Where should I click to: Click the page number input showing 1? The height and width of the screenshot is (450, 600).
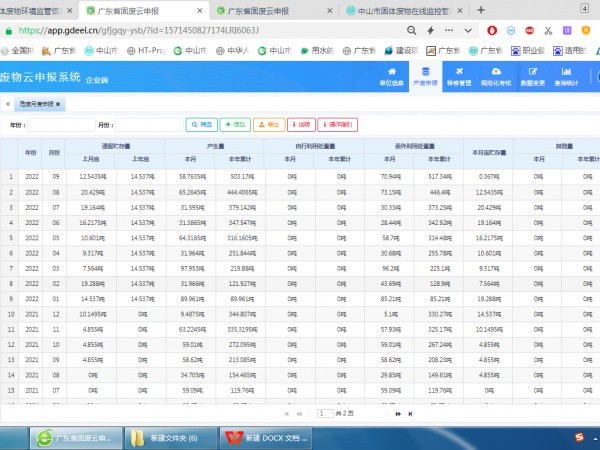[325, 414]
